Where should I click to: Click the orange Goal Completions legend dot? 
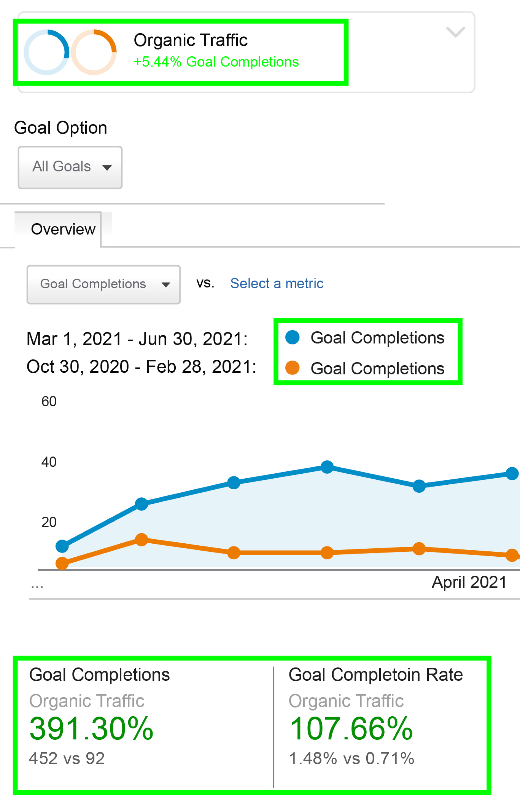292,368
